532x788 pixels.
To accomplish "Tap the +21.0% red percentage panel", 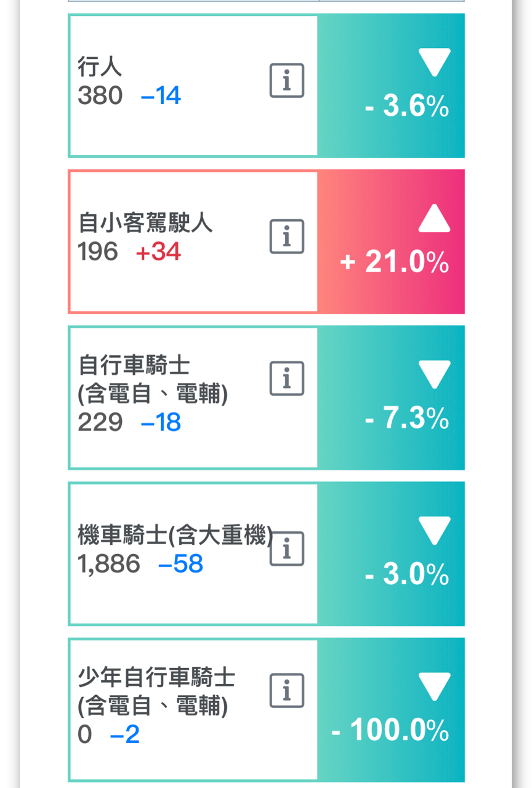I will 391,241.
